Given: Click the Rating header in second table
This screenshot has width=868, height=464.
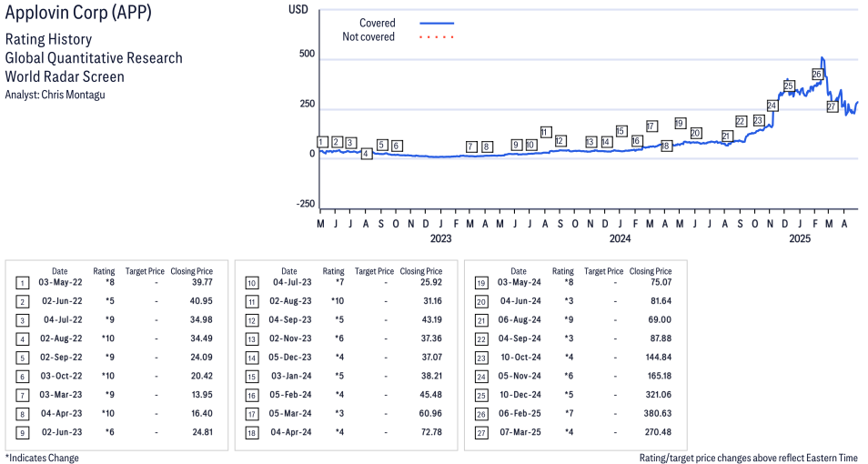Looking at the screenshot, I should click(x=333, y=271).
